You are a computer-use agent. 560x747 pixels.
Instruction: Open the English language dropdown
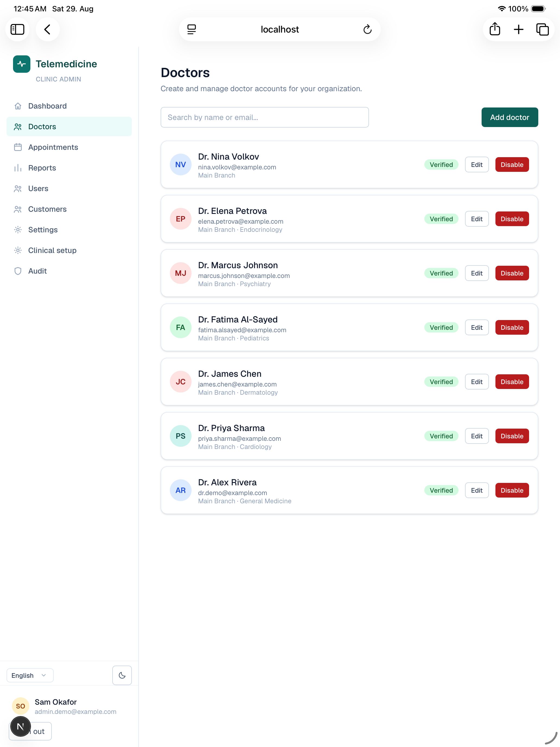(x=30, y=675)
